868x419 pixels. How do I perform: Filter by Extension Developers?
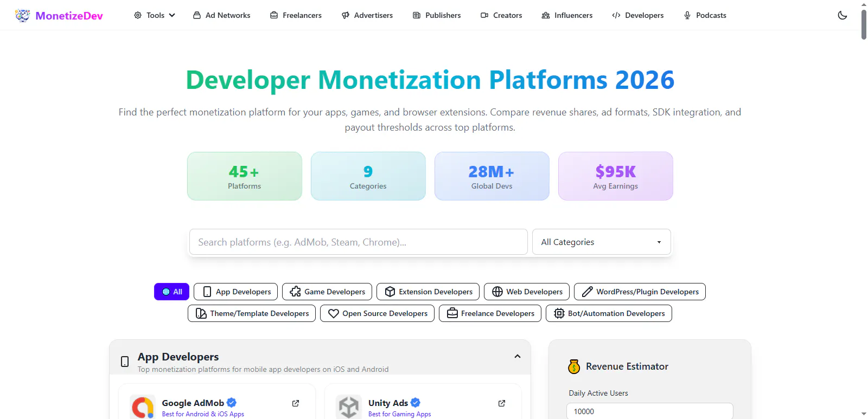(x=428, y=292)
